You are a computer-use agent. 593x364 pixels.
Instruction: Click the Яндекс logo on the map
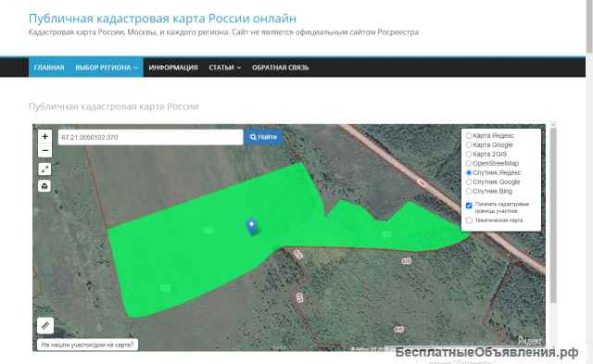pyautogui.click(x=529, y=341)
